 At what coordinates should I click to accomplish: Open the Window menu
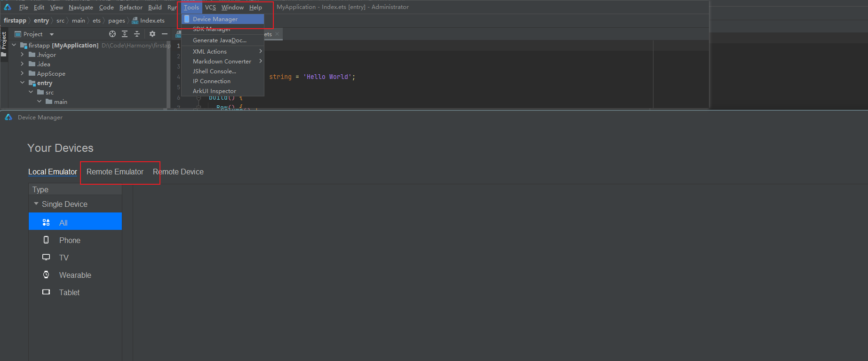232,8
